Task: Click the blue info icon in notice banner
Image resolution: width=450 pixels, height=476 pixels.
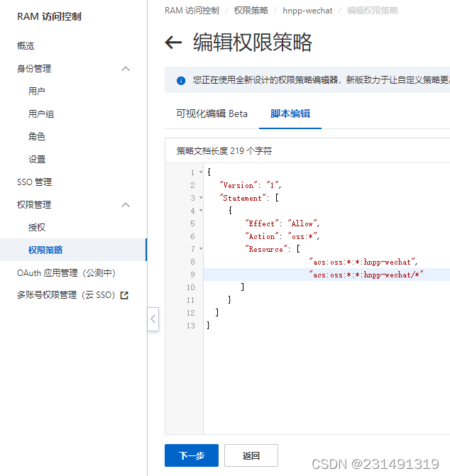Action: point(181,80)
